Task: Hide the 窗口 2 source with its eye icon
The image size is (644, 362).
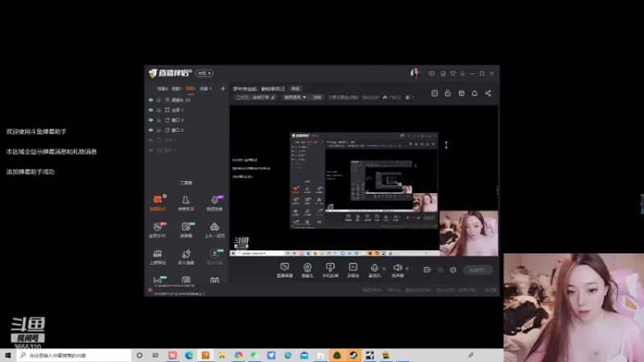Action: click(151, 130)
